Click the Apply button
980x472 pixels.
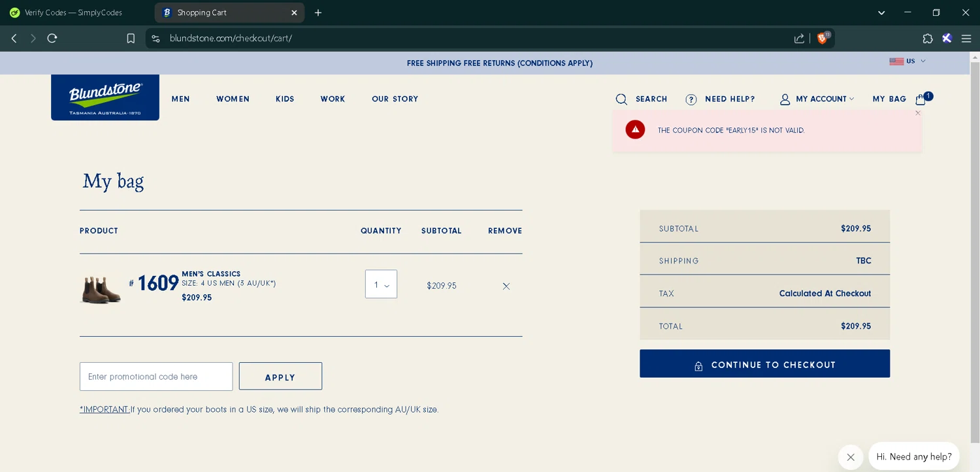point(280,377)
